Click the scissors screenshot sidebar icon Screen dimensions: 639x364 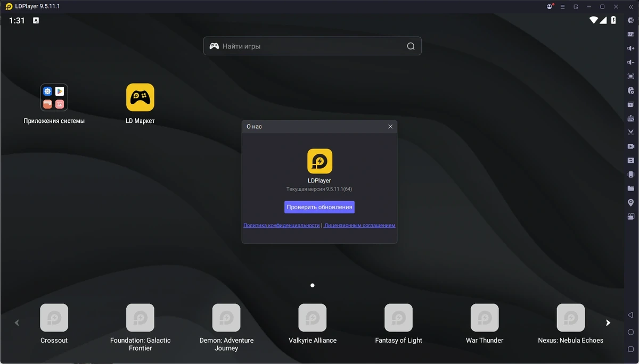pos(631,132)
